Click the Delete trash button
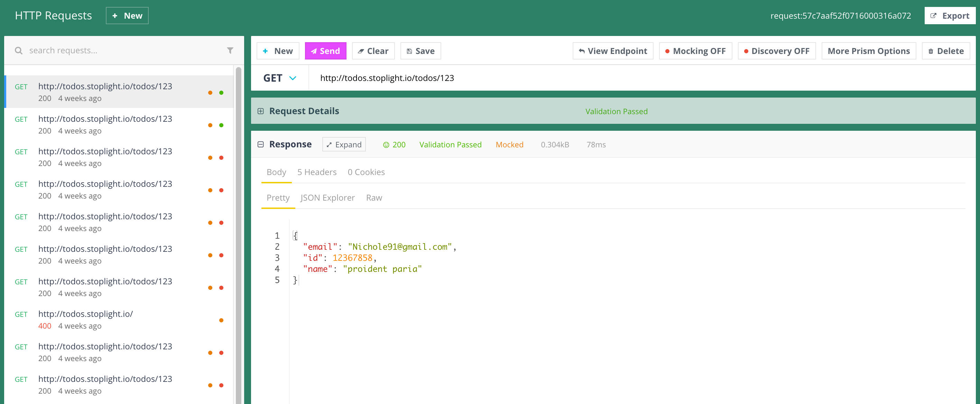The height and width of the screenshot is (404, 980). (945, 51)
